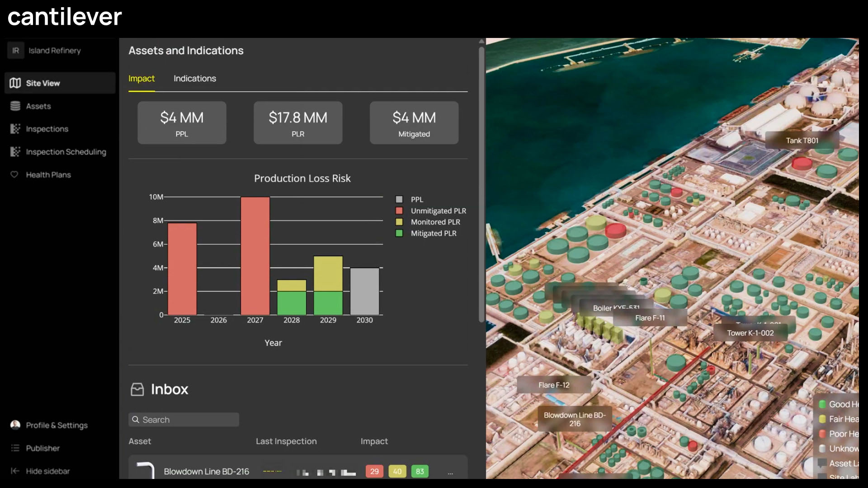
Task: Click Hide sidebar
Action: pos(47,471)
